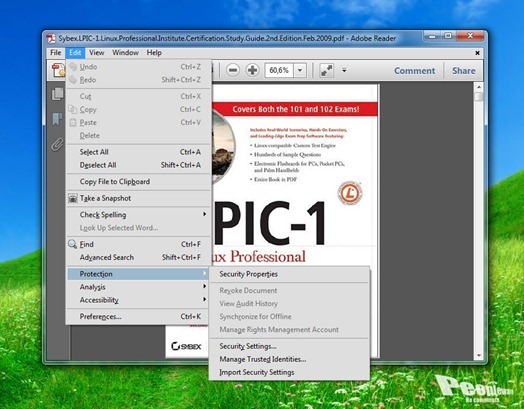Open Preferences from the Edit menu

coord(138,316)
